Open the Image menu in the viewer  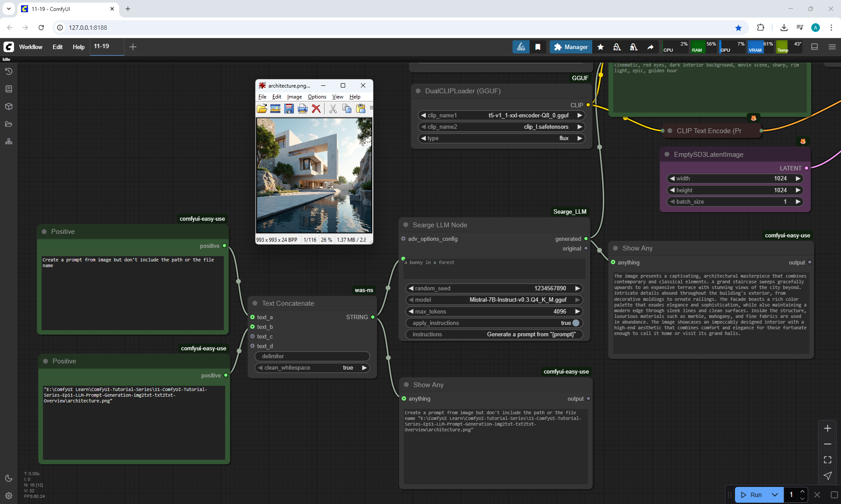point(294,97)
